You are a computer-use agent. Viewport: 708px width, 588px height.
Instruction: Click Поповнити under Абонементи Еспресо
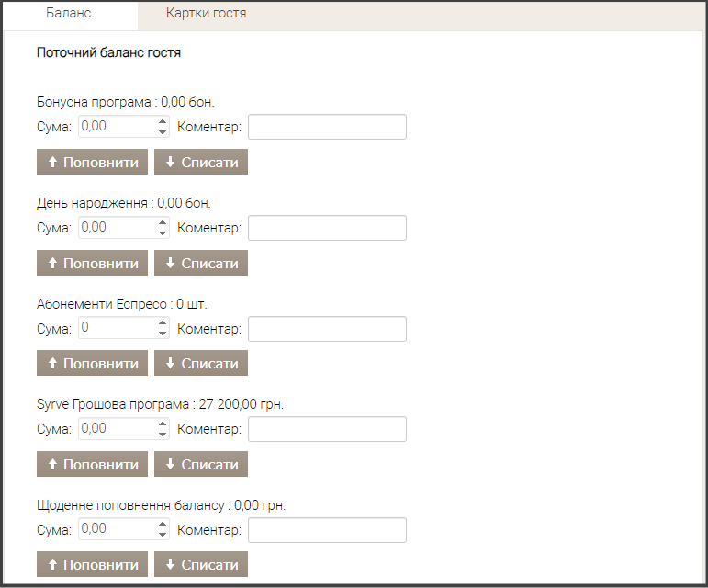pyautogui.click(x=92, y=363)
